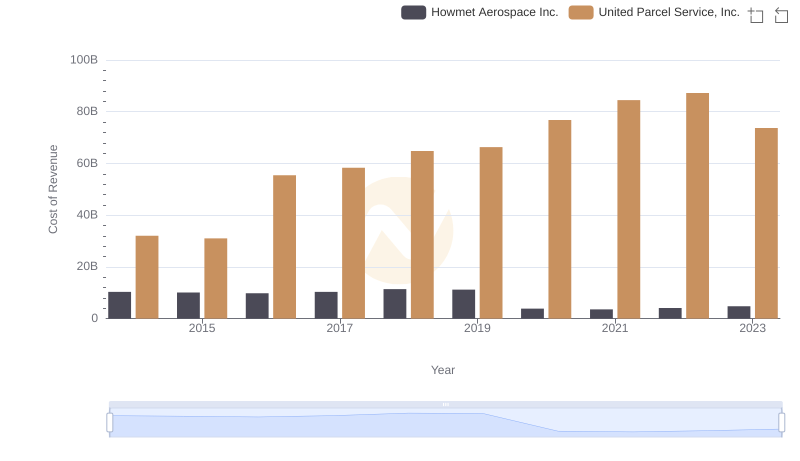Click the UPS bar for 2016
Image resolution: width=800 pixels, height=461 pixels.
pos(284,247)
